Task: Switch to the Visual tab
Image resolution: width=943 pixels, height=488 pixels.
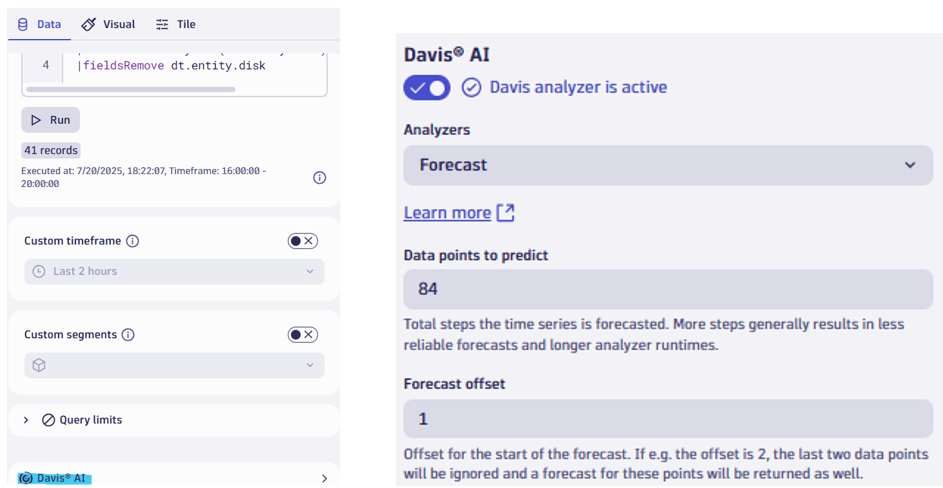Action: (108, 24)
